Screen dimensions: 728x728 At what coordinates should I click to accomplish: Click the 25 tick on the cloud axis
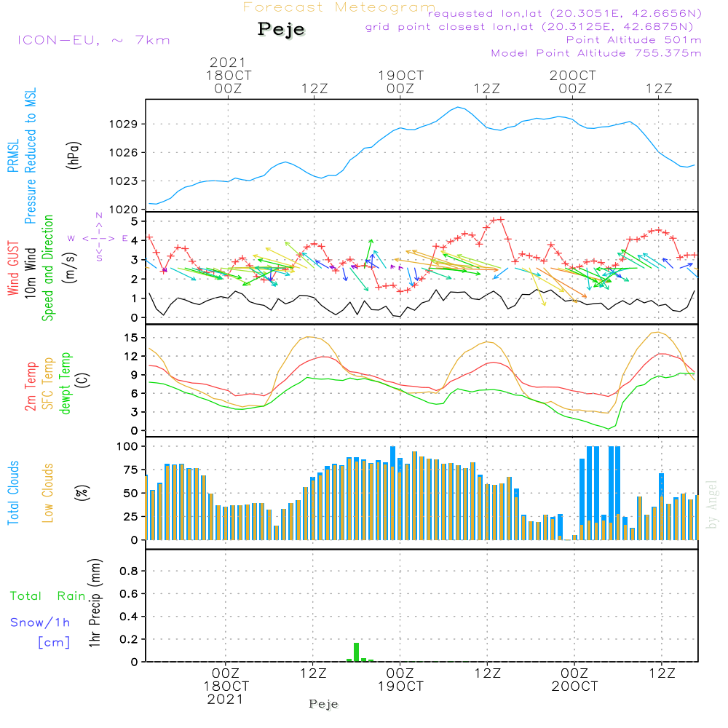tap(131, 516)
